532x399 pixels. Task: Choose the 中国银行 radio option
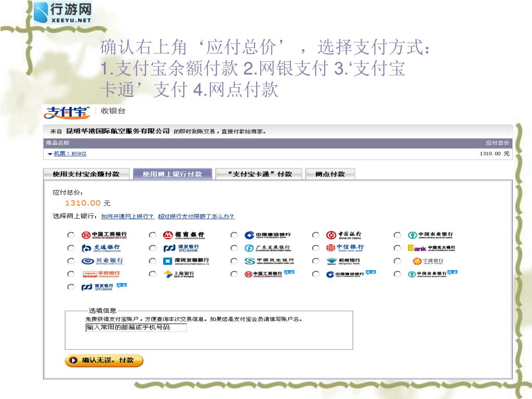point(315,235)
